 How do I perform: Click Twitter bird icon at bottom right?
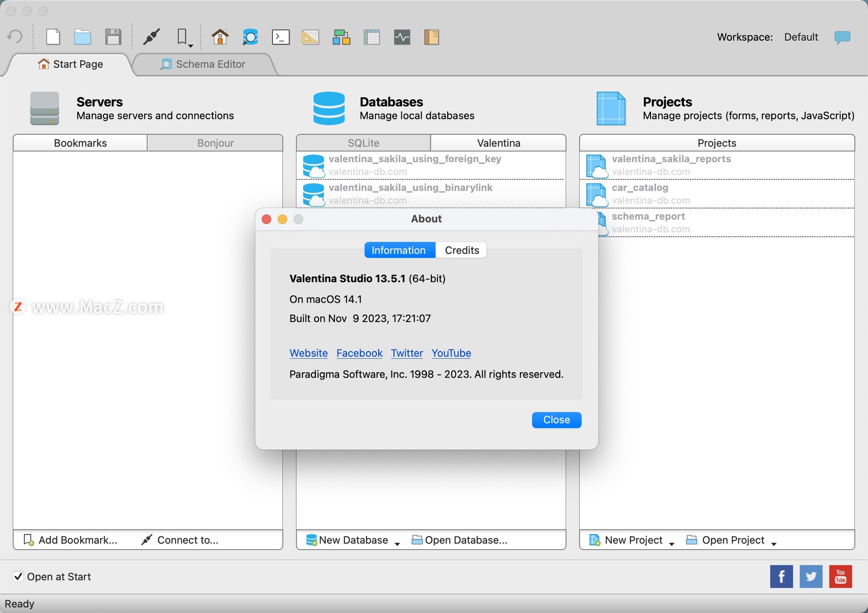(811, 576)
